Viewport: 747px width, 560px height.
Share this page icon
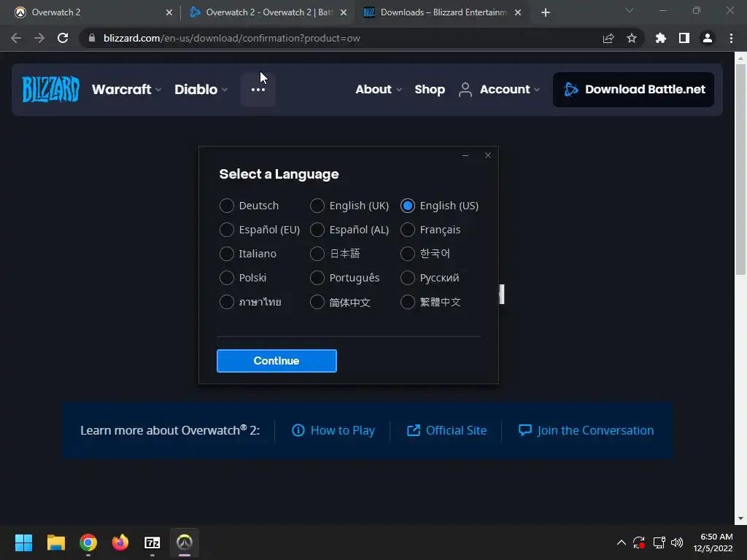(608, 38)
